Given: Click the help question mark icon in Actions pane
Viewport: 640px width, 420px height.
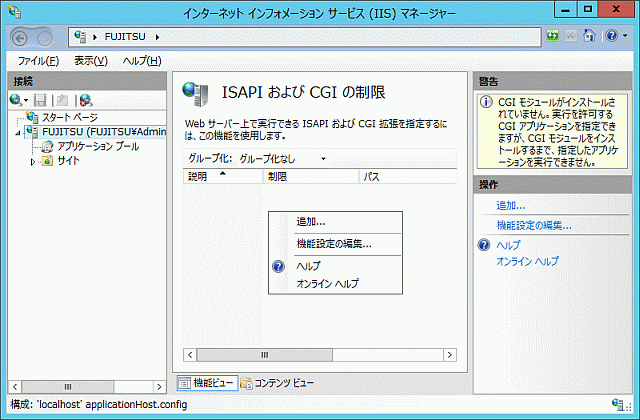Looking at the screenshot, I should (484, 245).
